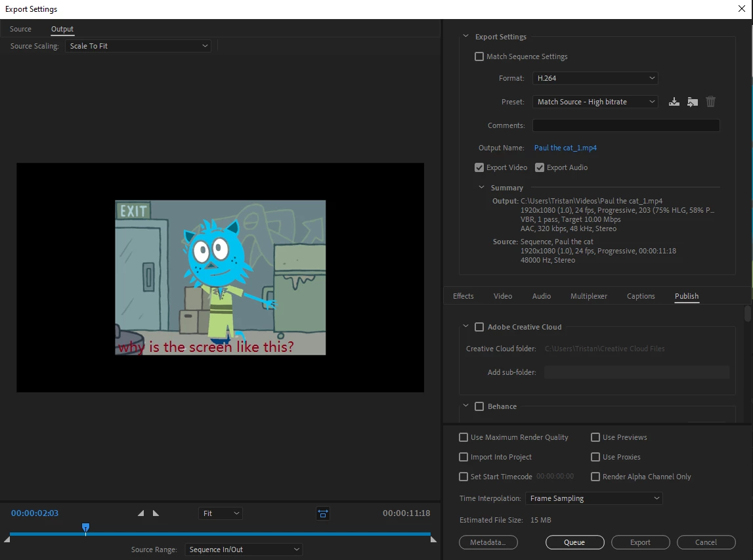The height and width of the screenshot is (560, 753).
Task: Open the Effects tab
Action: point(463,296)
